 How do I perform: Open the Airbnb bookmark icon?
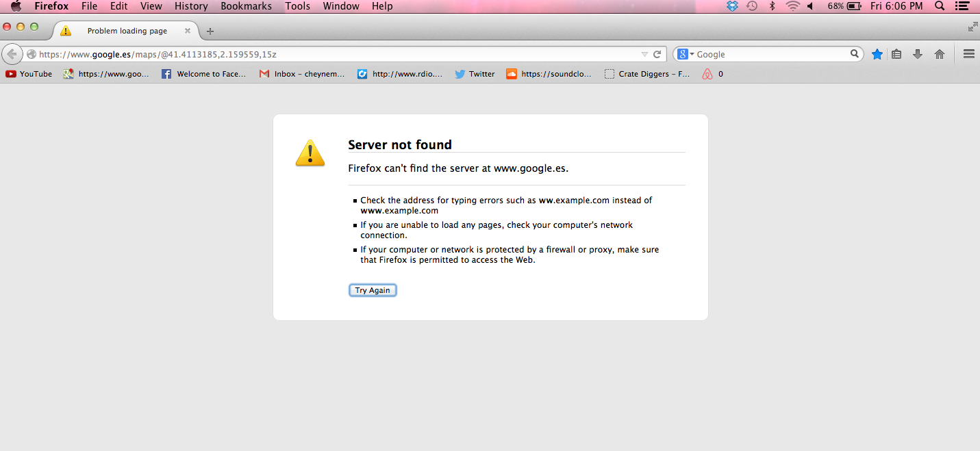coord(708,74)
